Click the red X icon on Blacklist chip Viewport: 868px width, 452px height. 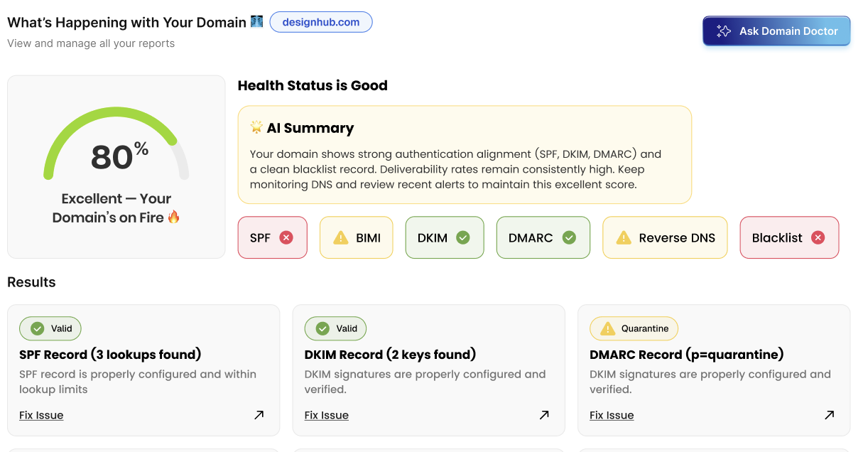(x=818, y=237)
